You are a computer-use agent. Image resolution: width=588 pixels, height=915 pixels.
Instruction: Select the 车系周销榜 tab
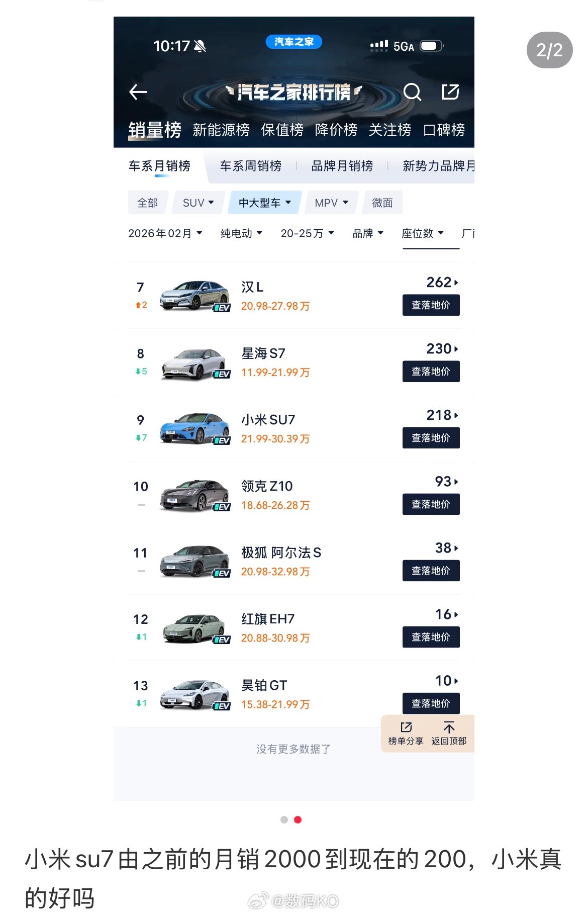251,165
